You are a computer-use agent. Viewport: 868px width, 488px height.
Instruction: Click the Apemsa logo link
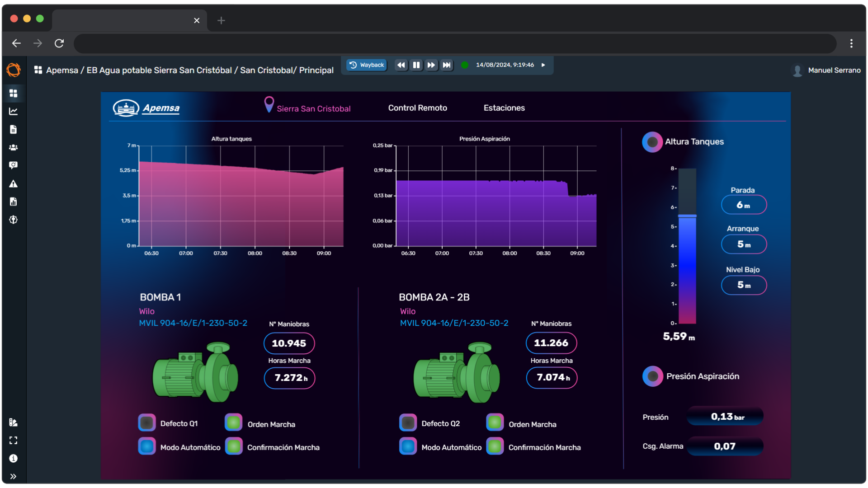146,108
